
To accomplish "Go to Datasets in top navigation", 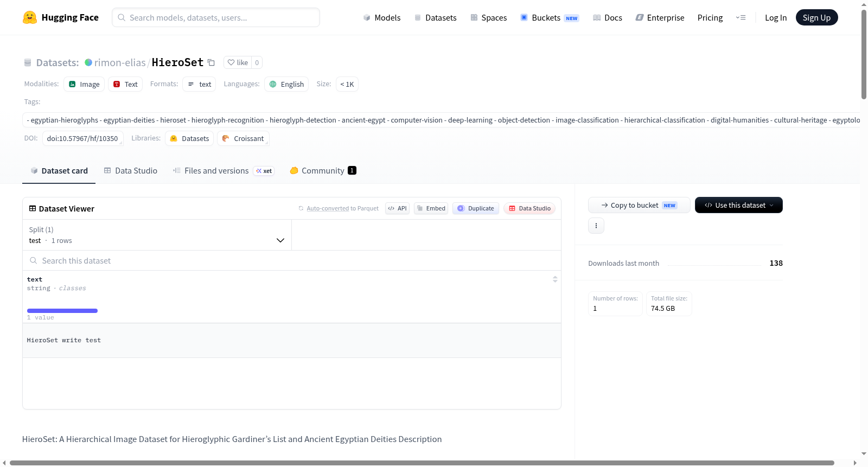I will [x=435, y=17].
